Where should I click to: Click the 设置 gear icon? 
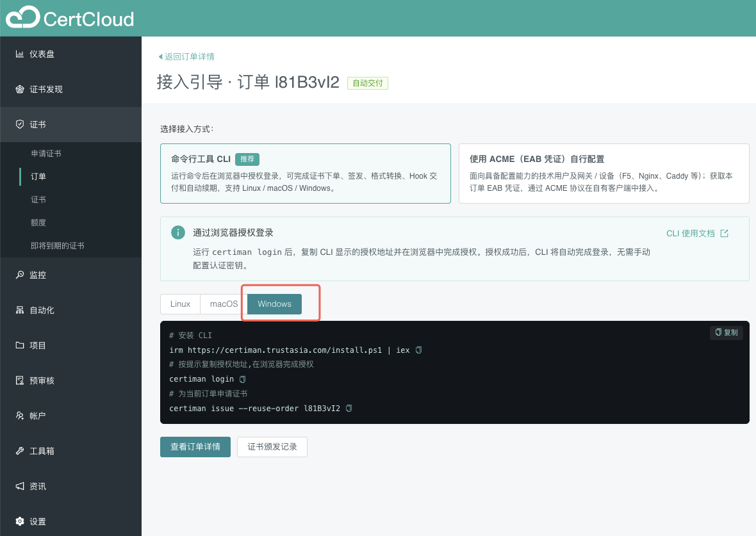[20, 521]
